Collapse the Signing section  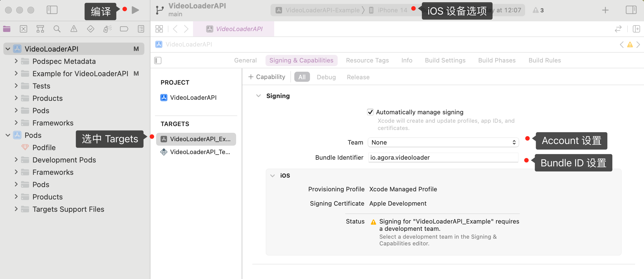pos(258,96)
